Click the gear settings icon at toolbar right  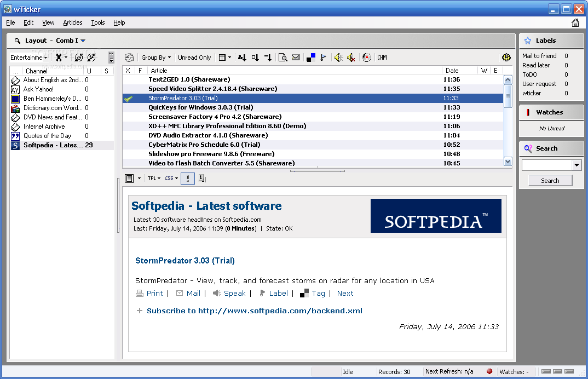click(506, 58)
